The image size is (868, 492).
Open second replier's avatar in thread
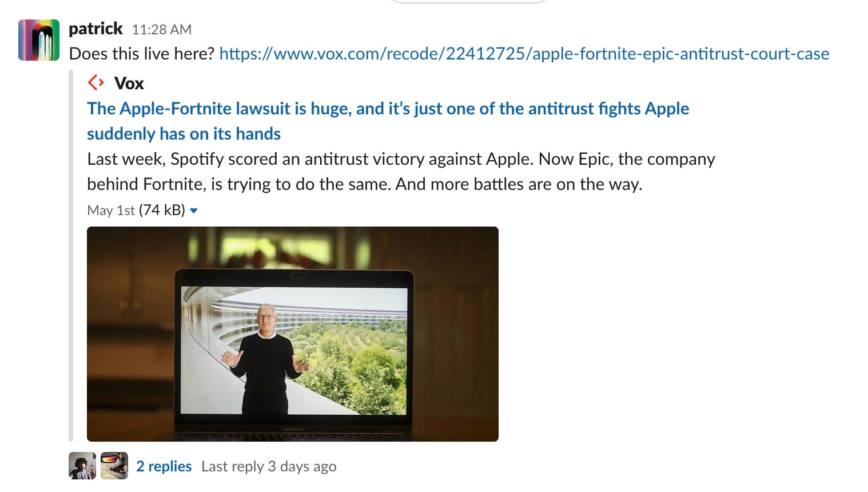[x=114, y=466]
